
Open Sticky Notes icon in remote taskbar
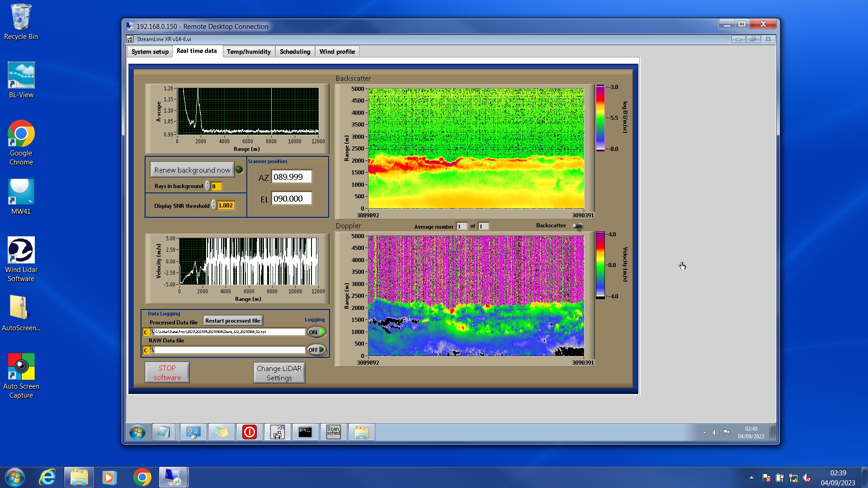click(221, 432)
